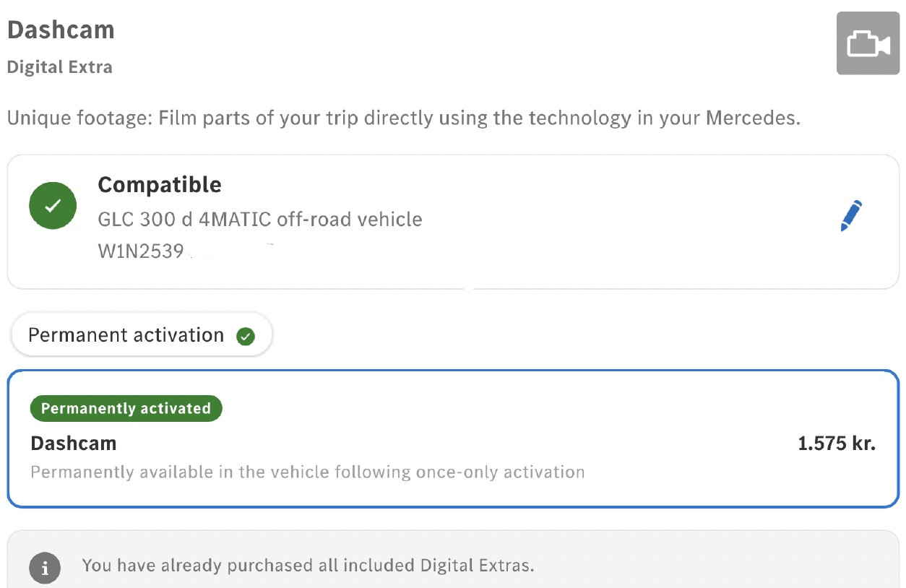906x588 pixels.
Task: Click the small green check in Permanent activation chip
Action: [246, 336]
